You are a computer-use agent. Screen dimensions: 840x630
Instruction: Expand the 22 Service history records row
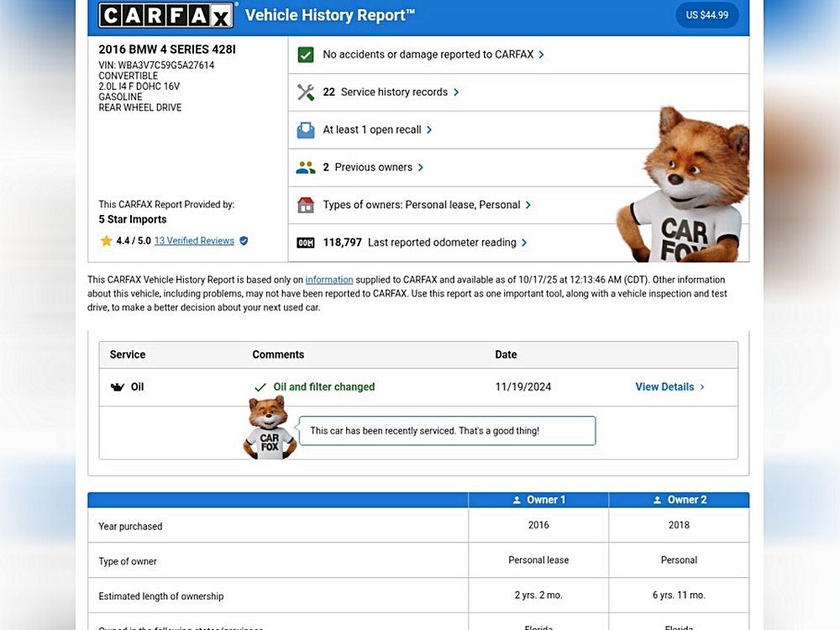pyautogui.click(x=391, y=92)
